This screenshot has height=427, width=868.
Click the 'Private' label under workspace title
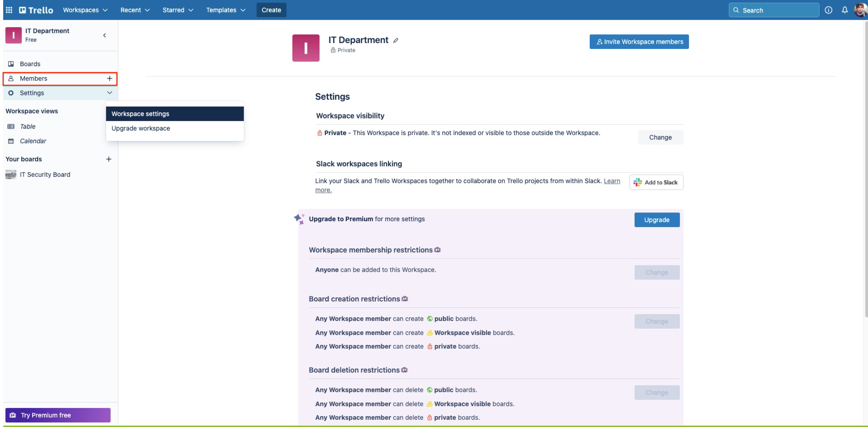pos(346,50)
